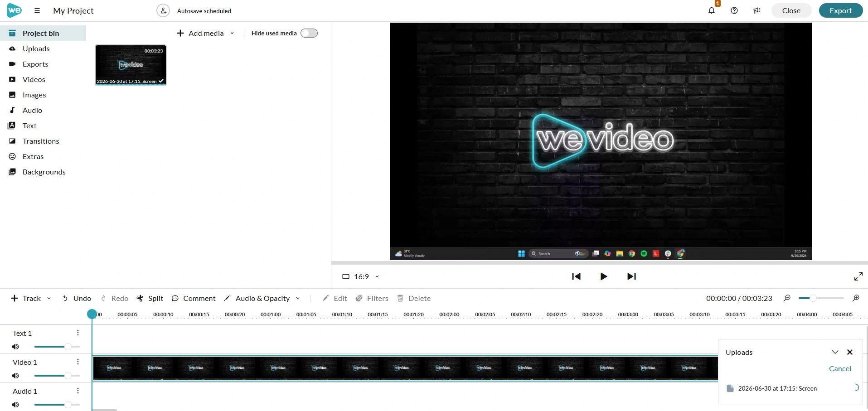Screen dimensions: 868x411
Task: Jump to next clip end
Action: pos(631,276)
